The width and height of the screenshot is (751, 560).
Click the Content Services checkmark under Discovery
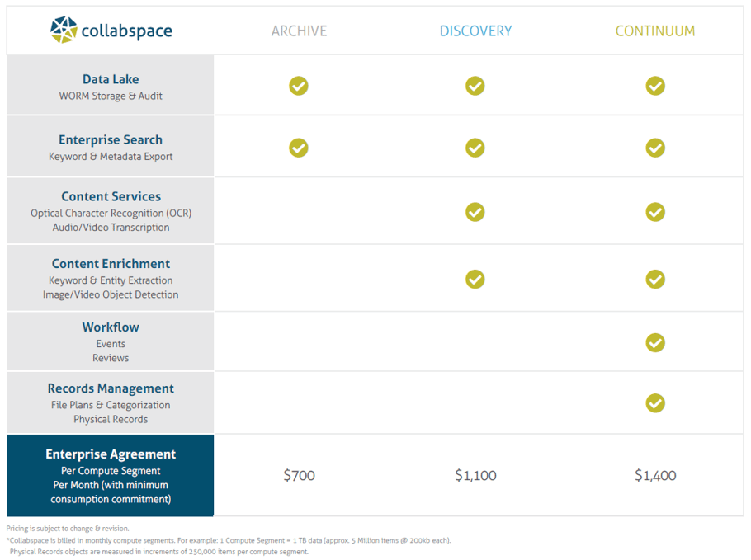point(475,212)
